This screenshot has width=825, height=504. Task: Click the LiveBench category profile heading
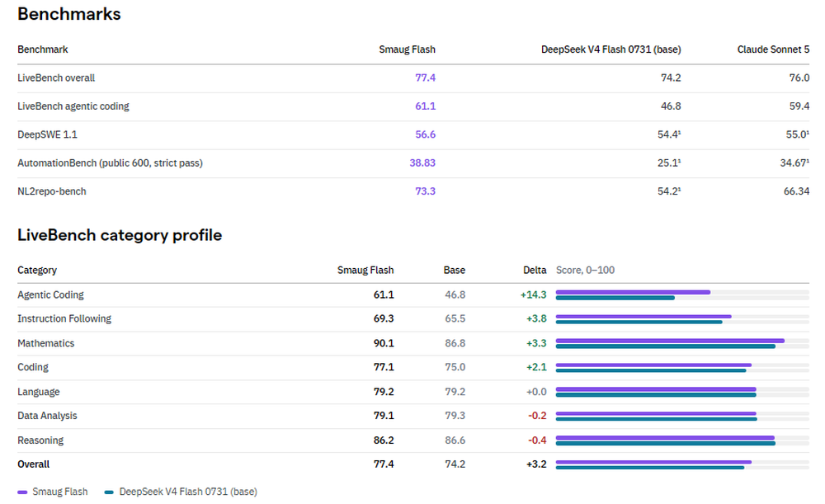click(x=120, y=235)
